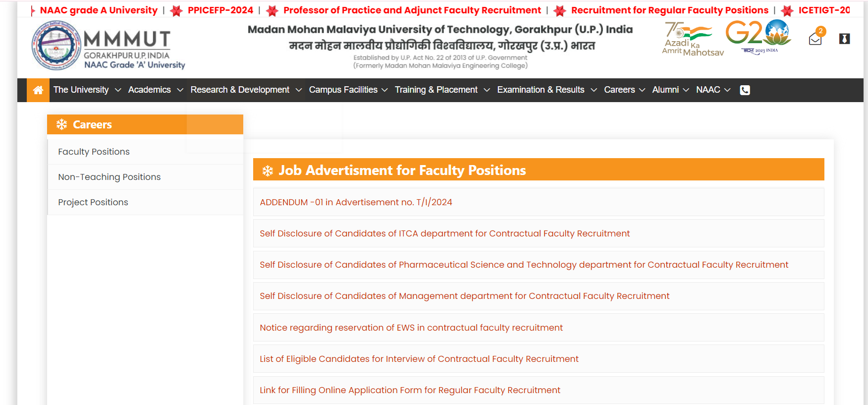Viewport: 868px width, 405px height.
Task: Select Project Positions in sidebar
Action: click(145, 202)
